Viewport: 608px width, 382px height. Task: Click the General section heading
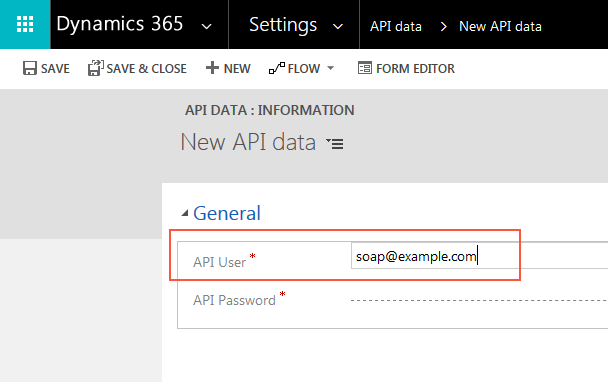click(x=227, y=213)
